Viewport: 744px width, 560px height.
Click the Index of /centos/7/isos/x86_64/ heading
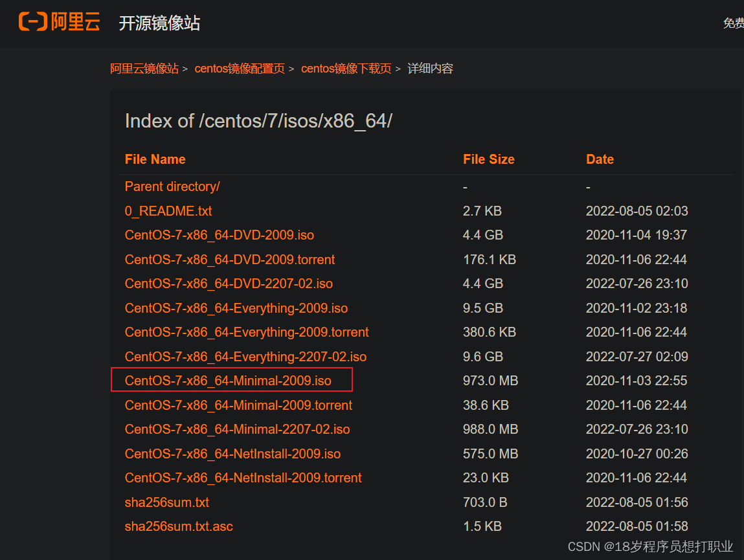tap(258, 121)
